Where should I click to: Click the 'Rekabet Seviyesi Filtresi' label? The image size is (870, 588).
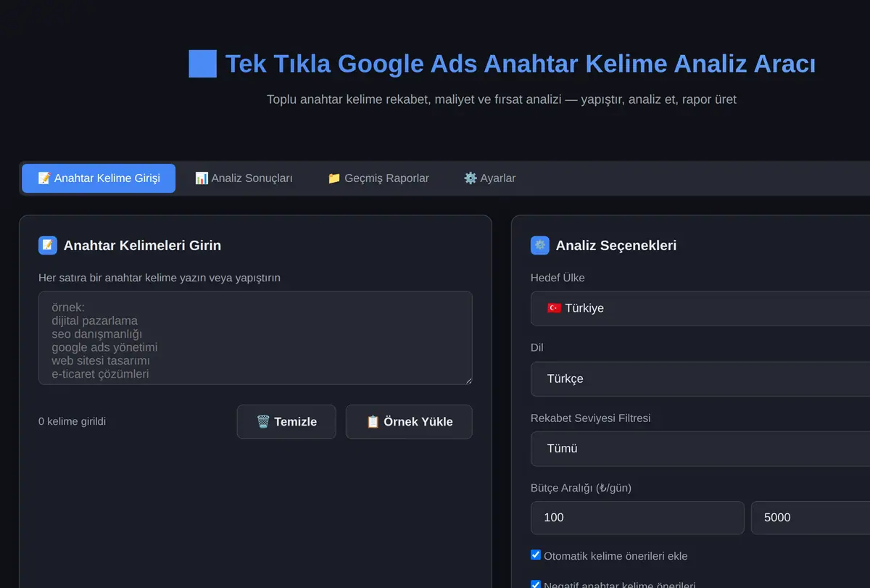590,418
